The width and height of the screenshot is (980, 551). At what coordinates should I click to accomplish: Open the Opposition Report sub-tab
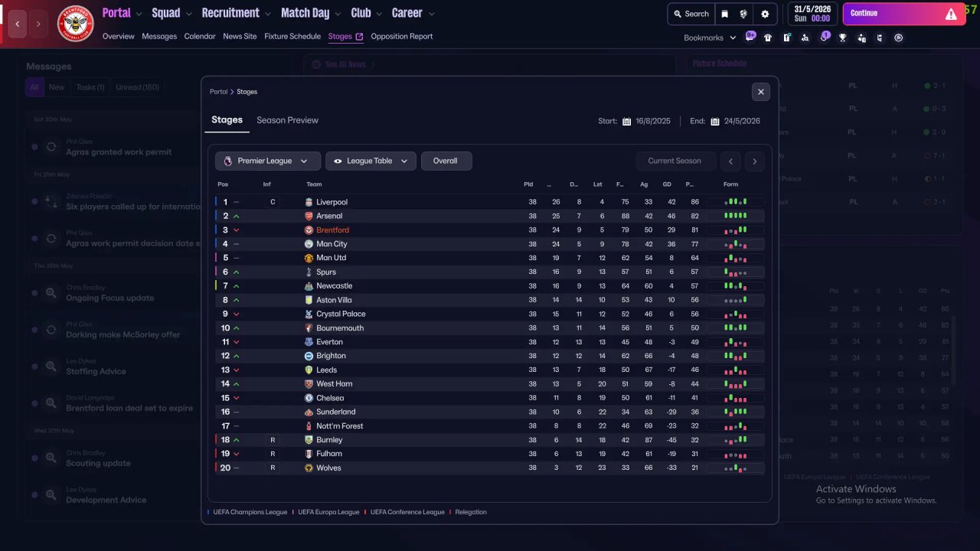402,37
